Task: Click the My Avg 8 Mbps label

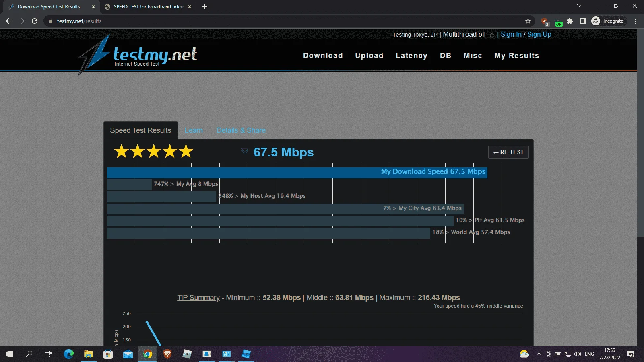Action: click(x=186, y=184)
